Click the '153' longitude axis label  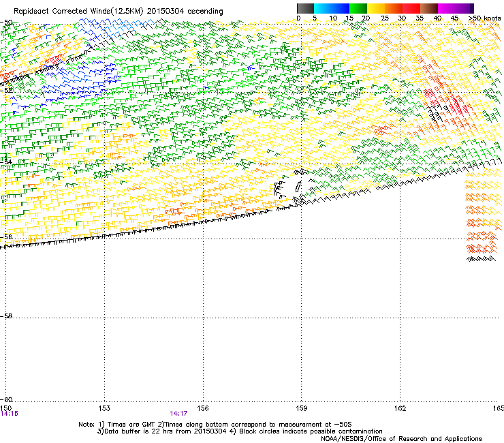click(x=104, y=408)
